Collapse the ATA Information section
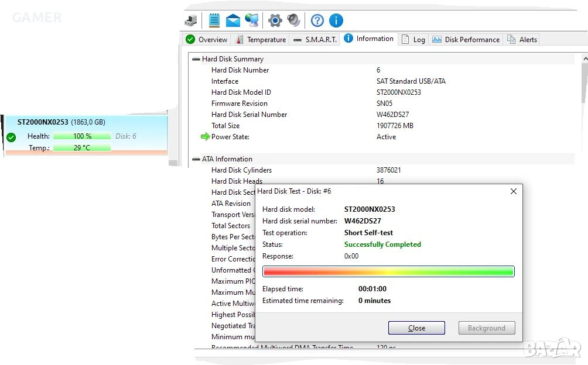The height and width of the screenshot is (365, 588). tap(196, 159)
